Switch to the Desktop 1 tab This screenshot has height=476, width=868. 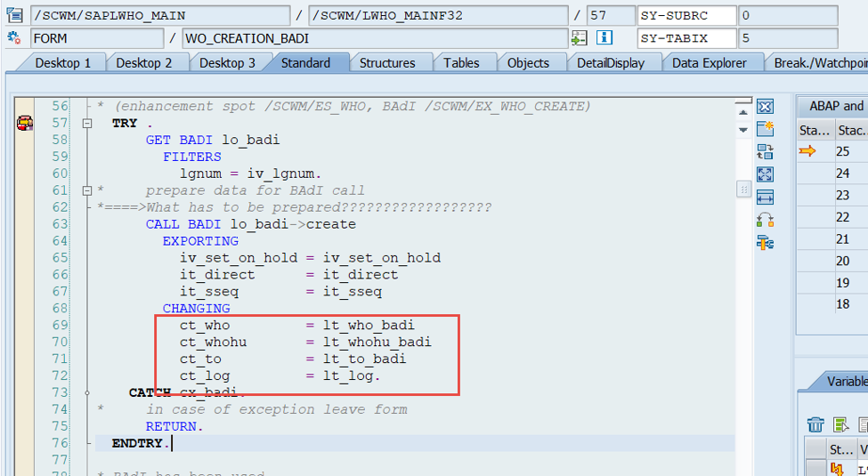[x=62, y=62]
